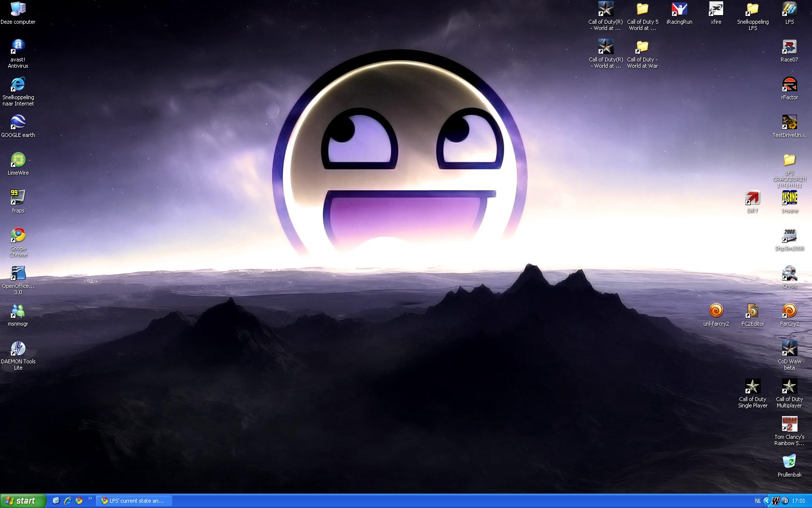The image size is (812, 508).
Task: Select the Snelkoppeling LFS folder shortcut
Action: tap(753, 16)
